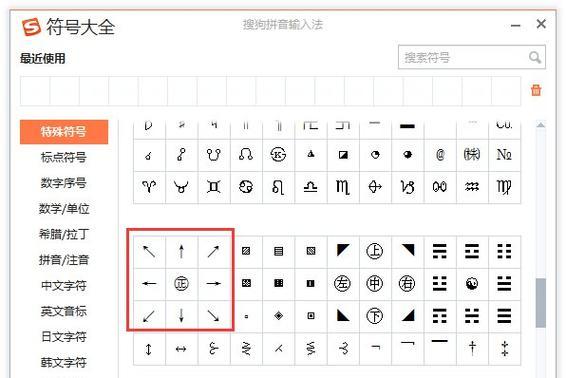The height and width of the screenshot is (378, 566).
Task: Insert the Taurus zodiac symbol
Action: click(x=182, y=187)
